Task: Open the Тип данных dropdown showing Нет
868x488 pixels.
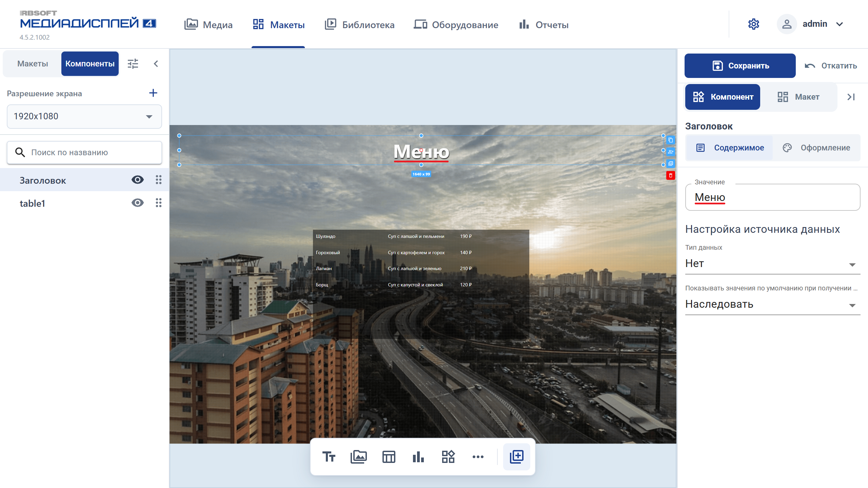Action: coord(773,264)
